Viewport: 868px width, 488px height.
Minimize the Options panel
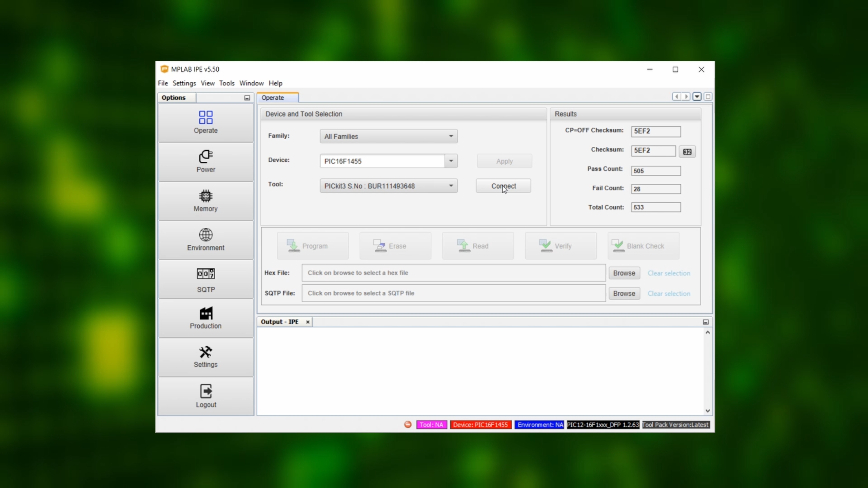(247, 98)
